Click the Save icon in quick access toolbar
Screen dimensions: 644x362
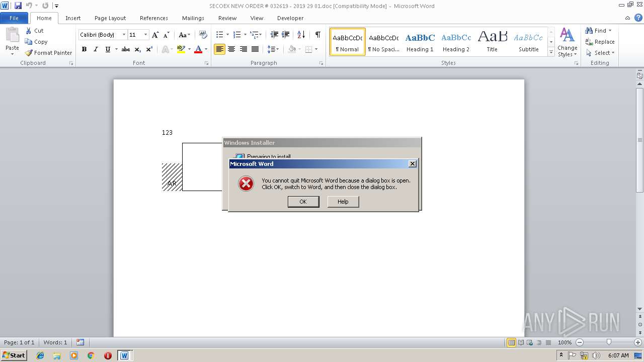(x=18, y=6)
